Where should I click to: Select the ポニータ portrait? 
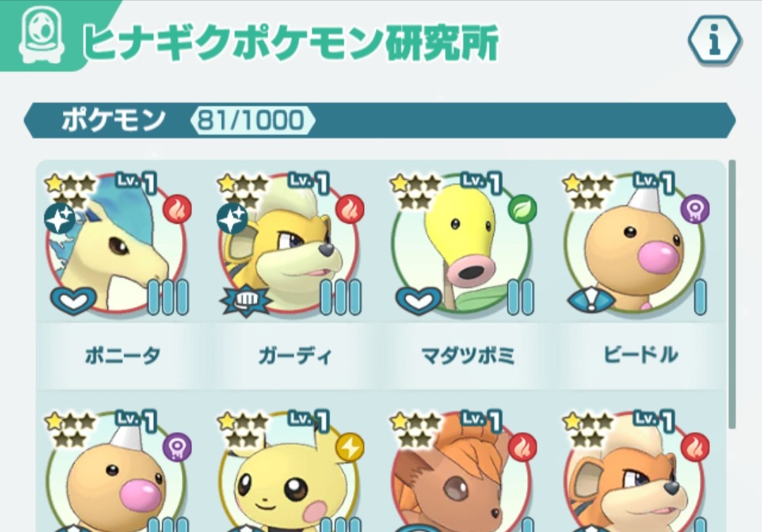pyautogui.click(x=116, y=243)
